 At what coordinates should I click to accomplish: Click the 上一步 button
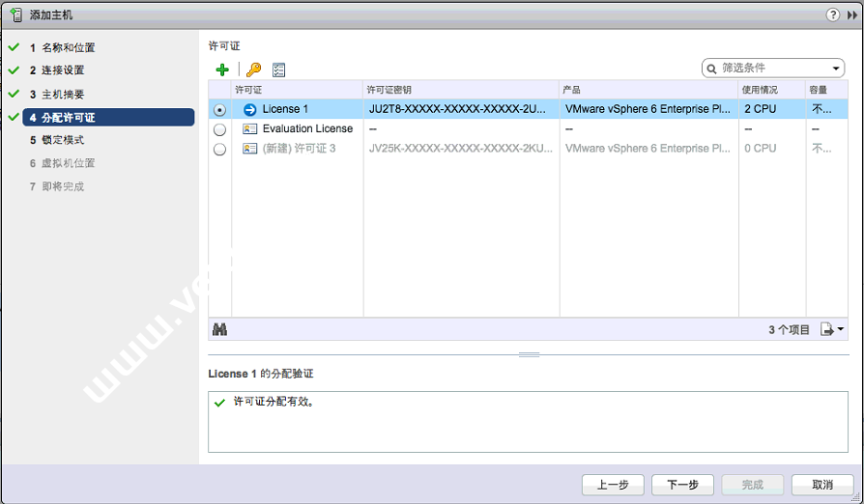[613, 485]
